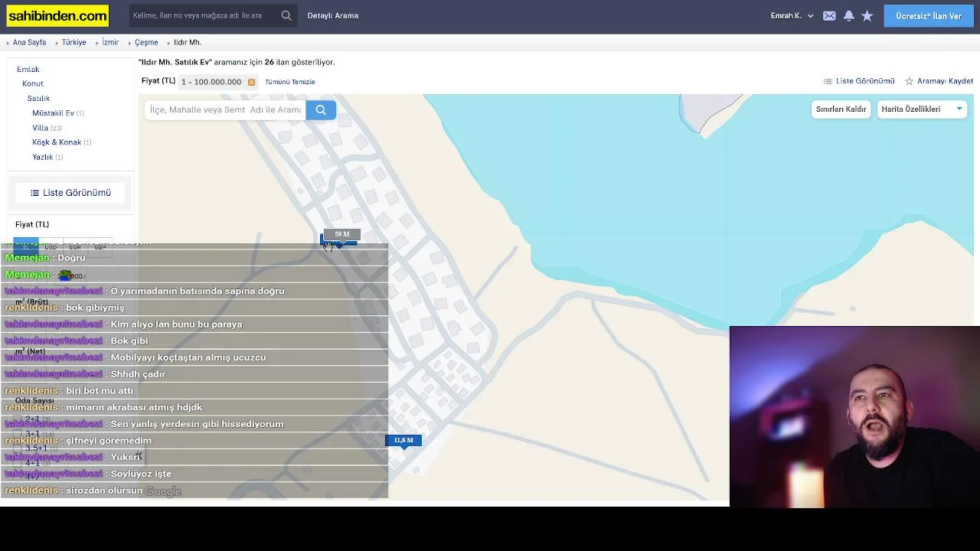
Task: Go to Ana Sayfa breadcrumb
Action: point(29,43)
